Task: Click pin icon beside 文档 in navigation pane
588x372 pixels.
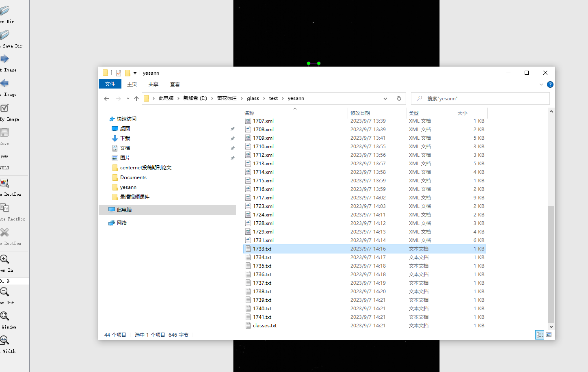Action: coord(233,148)
